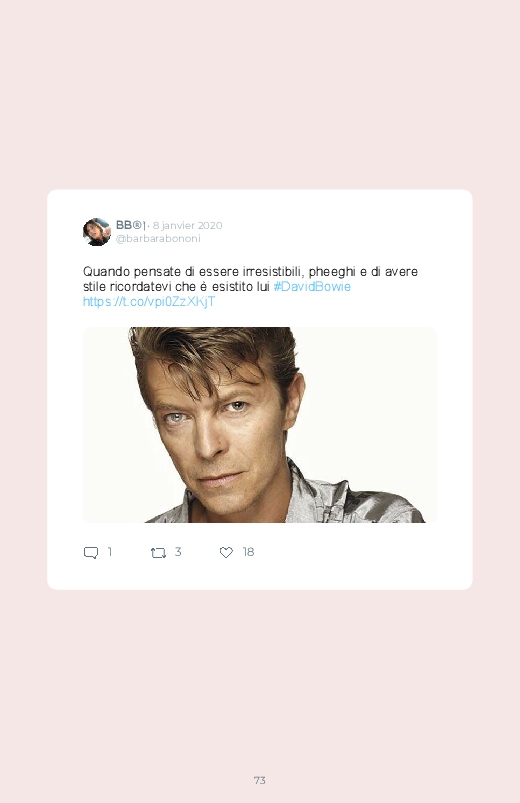
Task: Click the likes count number 18
Action: (248, 552)
